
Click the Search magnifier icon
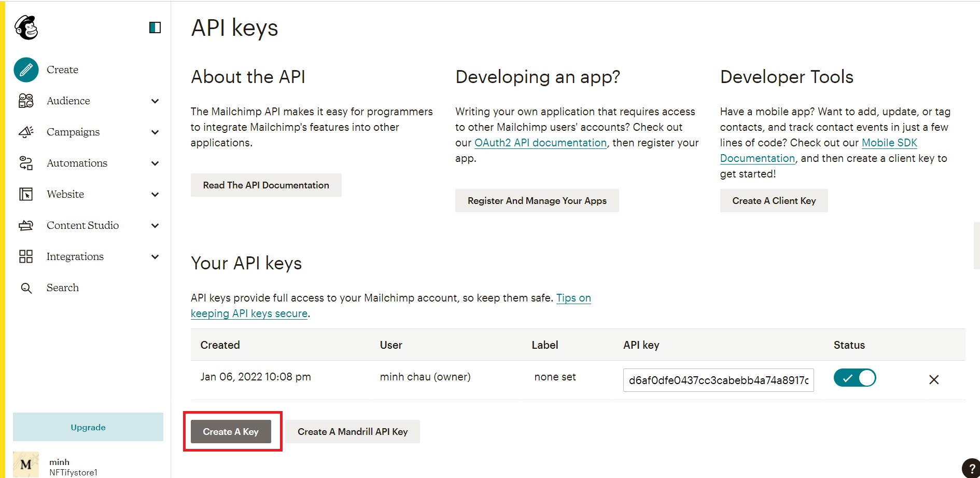pos(26,288)
